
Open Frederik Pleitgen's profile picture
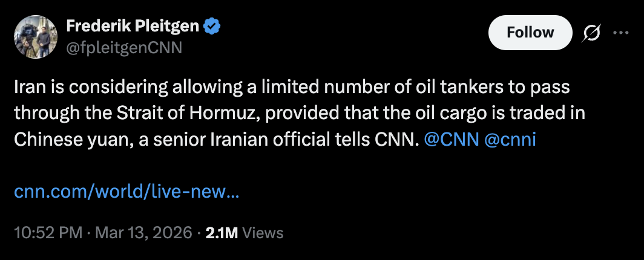pyautogui.click(x=35, y=37)
